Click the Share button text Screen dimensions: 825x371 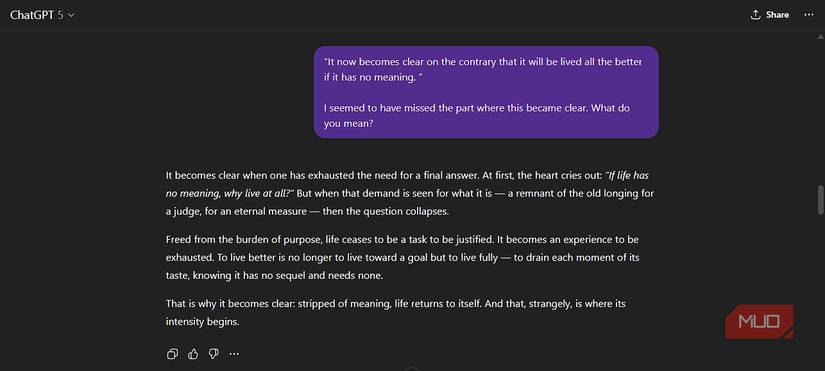pyautogui.click(x=777, y=15)
